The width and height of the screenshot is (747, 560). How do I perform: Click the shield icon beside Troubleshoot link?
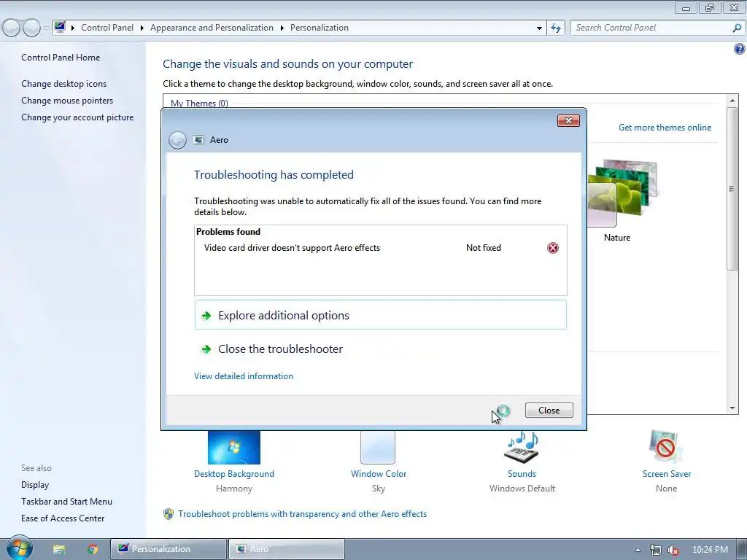pyautogui.click(x=169, y=514)
